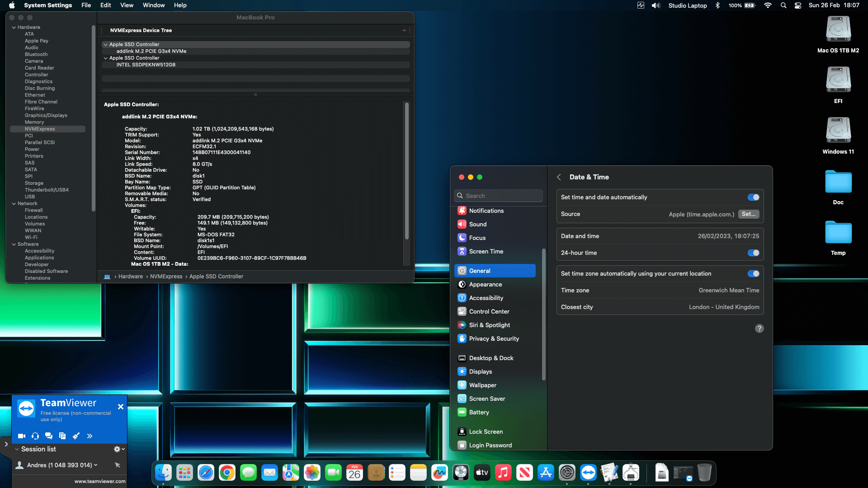This screenshot has width=868, height=488.
Task: Open the Music app in the Dock
Action: coord(503,473)
